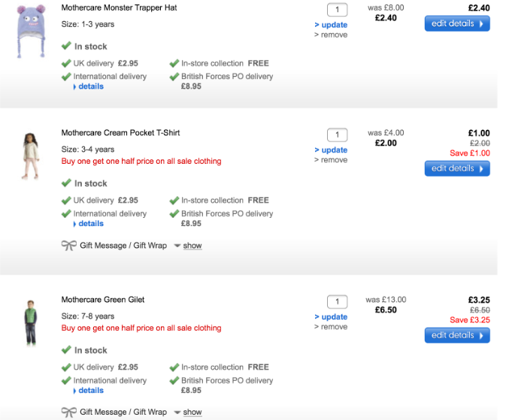This screenshot has height=420, width=506.
Task: Update quantity for Monster Trapper Hat
Action: tap(334, 25)
